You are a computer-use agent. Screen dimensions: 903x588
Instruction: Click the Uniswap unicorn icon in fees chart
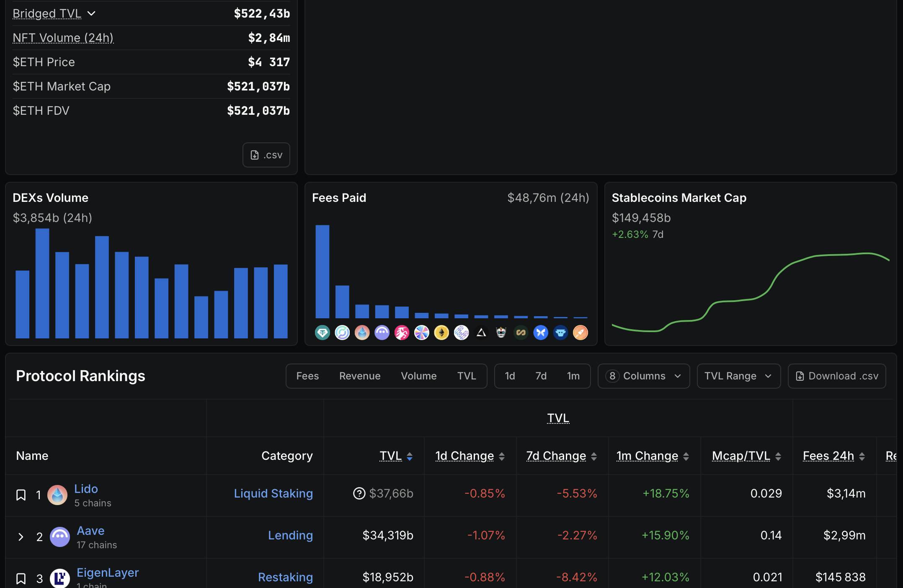[x=402, y=333]
